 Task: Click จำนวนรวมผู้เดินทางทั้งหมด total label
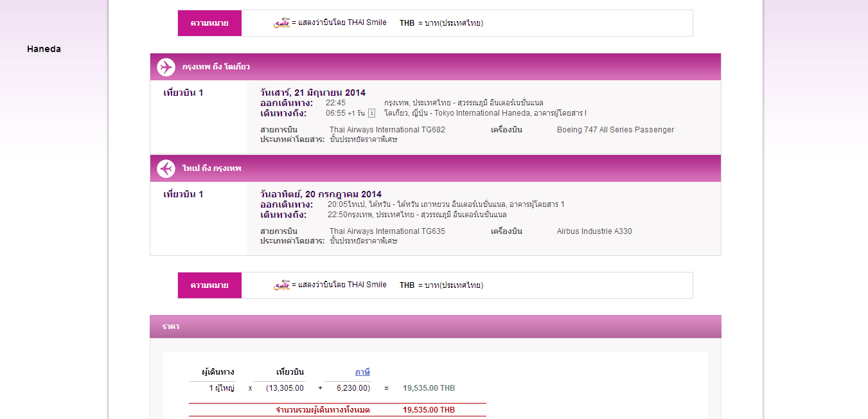click(323, 410)
